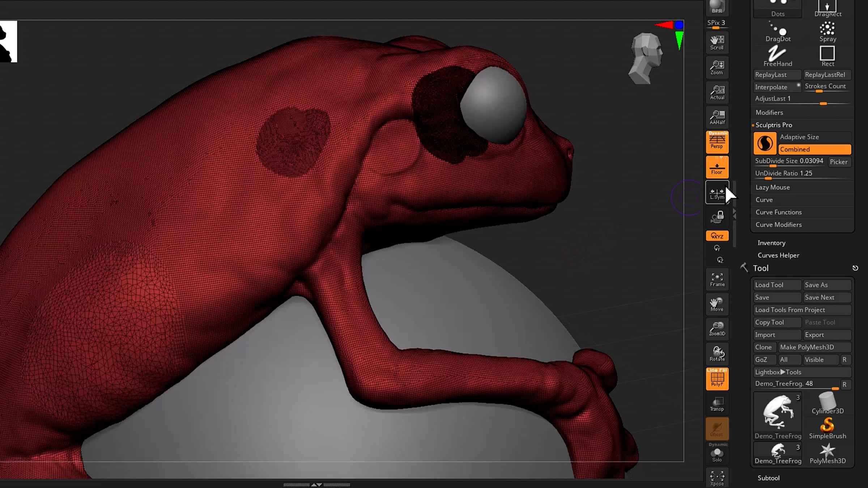Expand the Curve Modifiers section
Image resolution: width=868 pixels, height=488 pixels.
778,224
